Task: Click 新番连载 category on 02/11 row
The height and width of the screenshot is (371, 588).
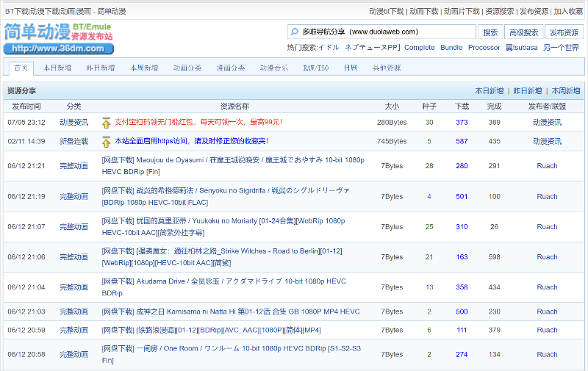Action: (74, 142)
